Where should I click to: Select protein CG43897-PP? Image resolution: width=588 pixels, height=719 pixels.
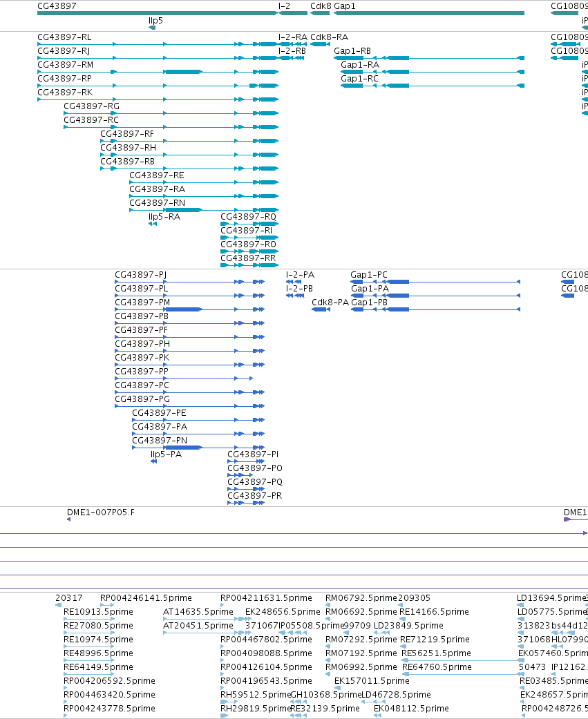[x=184, y=378]
